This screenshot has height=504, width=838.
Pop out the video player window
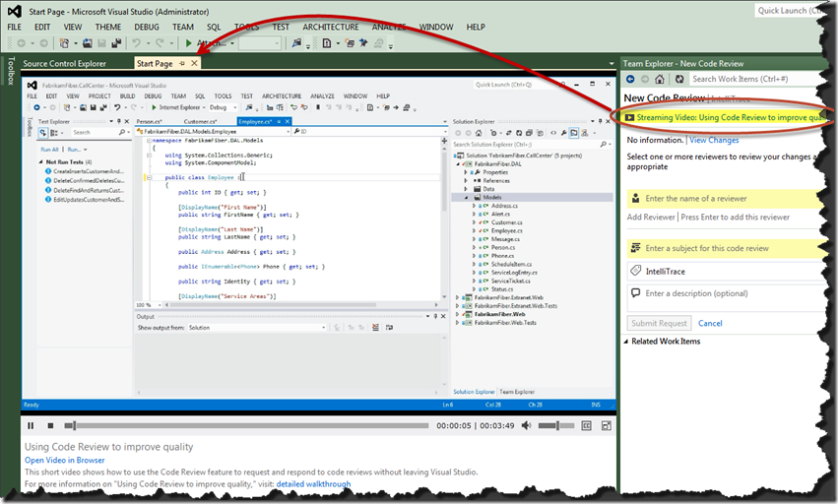pos(606,426)
